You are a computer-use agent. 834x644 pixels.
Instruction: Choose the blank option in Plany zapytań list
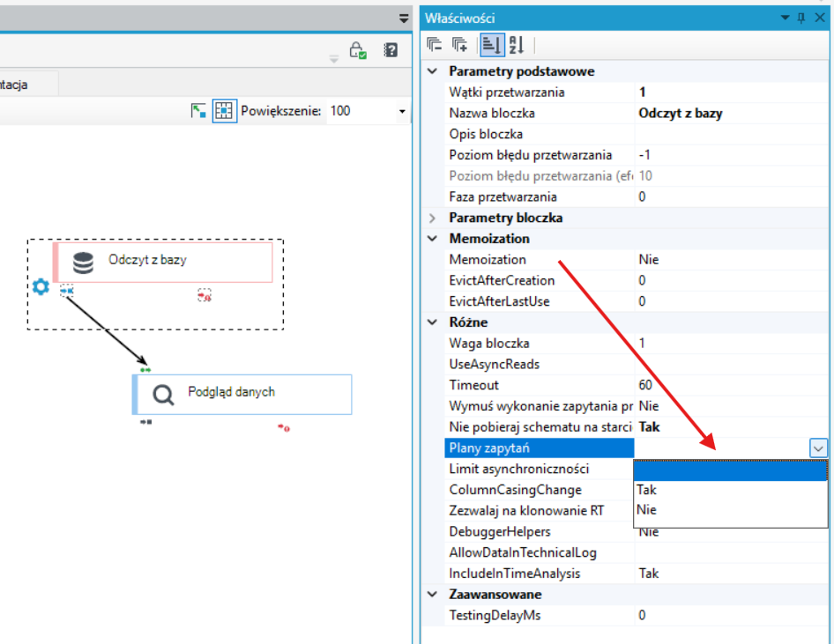click(731, 470)
